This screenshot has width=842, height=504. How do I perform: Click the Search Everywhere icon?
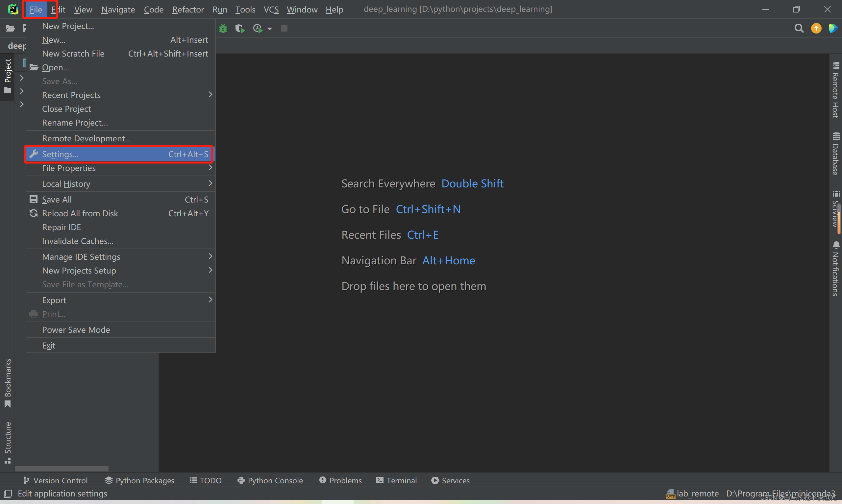coord(798,28)
